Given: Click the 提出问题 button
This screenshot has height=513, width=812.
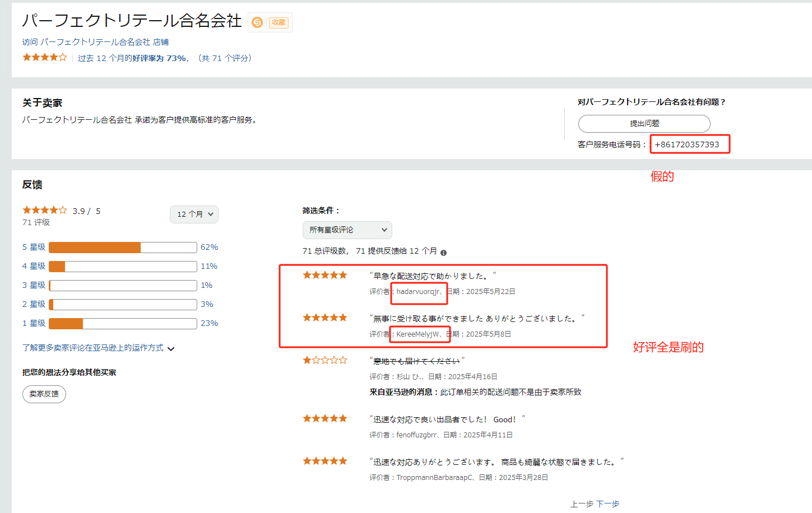Looking at the screenshot, I should (x=644, y=123).
